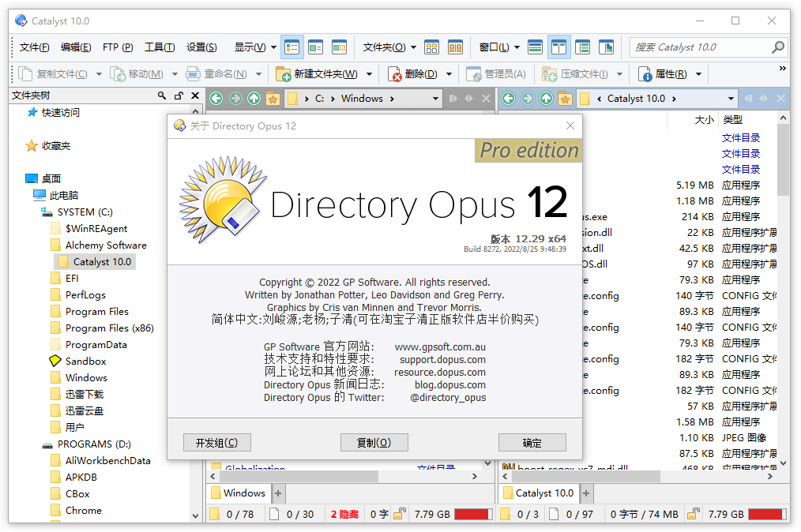Toggle dual vertical display layout

pos(558,47)
